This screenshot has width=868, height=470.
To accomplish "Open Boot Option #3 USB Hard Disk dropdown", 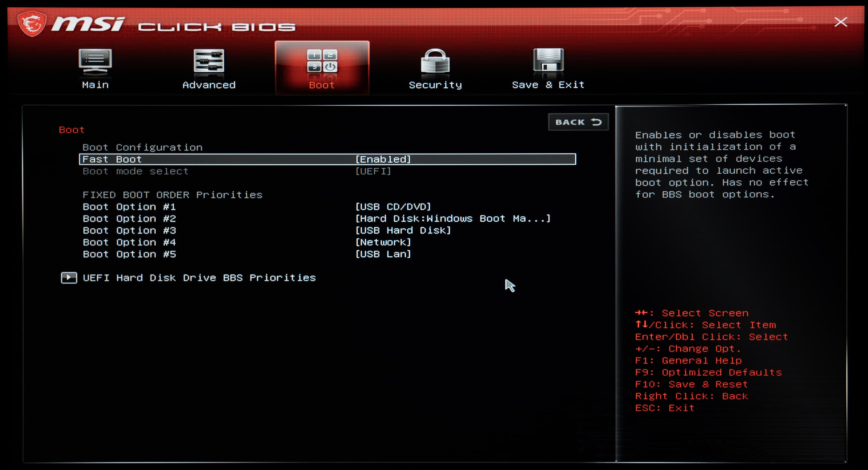I will click(x=403, y=230).
